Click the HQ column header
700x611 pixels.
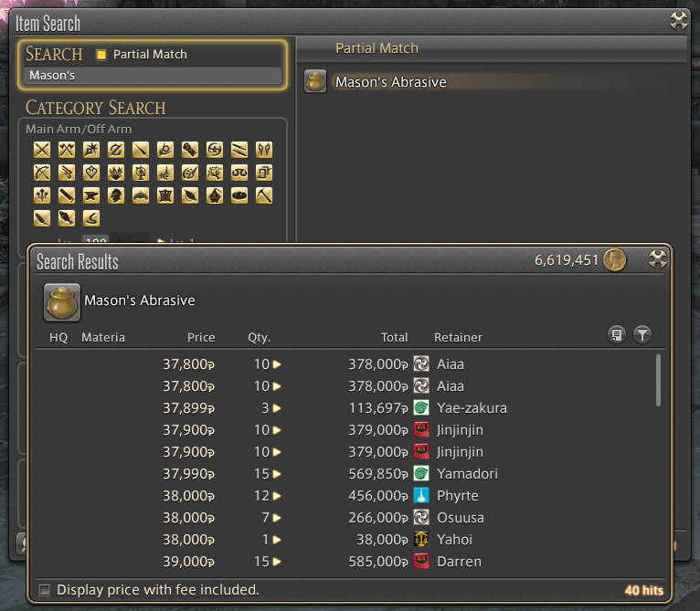click(x=58, y=337)
